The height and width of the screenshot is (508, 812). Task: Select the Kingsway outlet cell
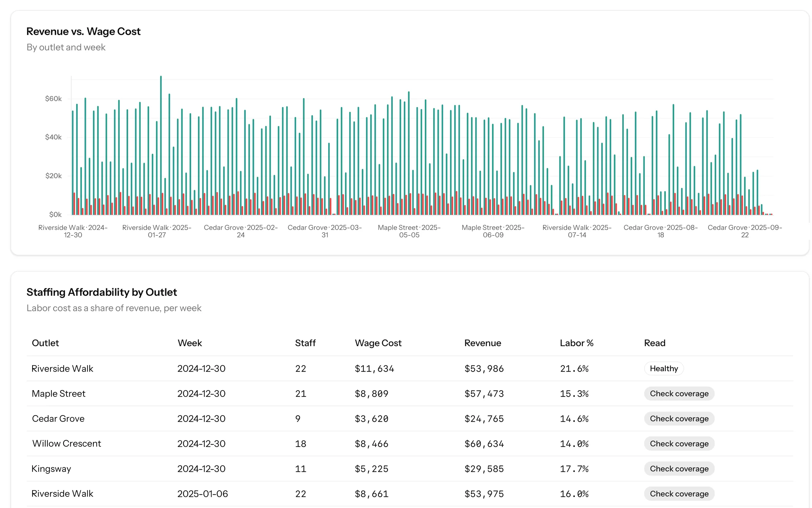tap(51, 469)
